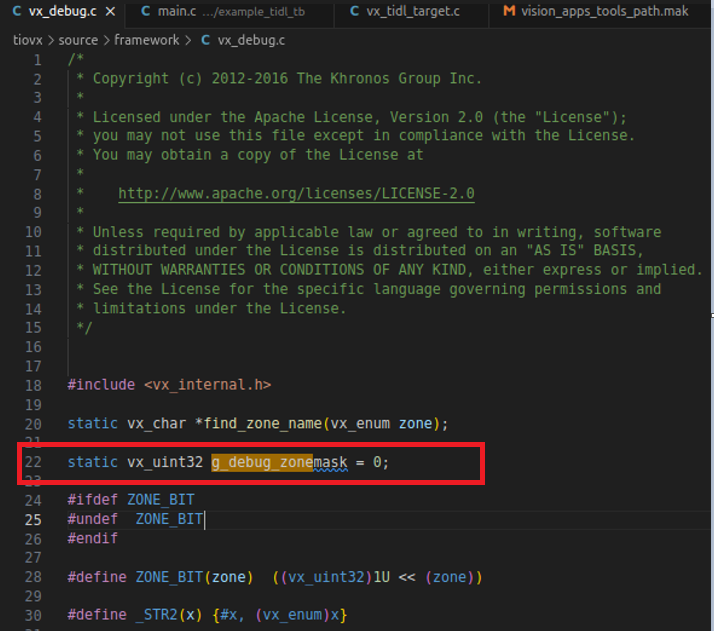
Task: Open vx_debug.c breadcrumb symbol list
Action: pos(251,40)
